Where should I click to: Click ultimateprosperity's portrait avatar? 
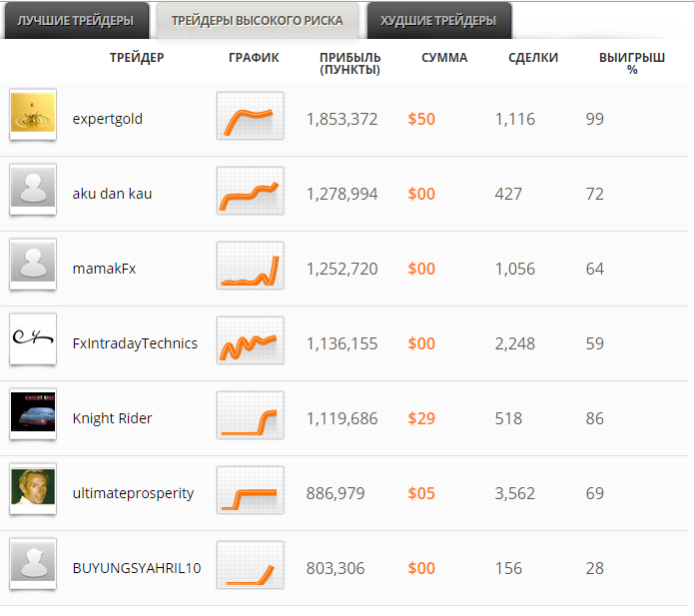tap(33, 489)
